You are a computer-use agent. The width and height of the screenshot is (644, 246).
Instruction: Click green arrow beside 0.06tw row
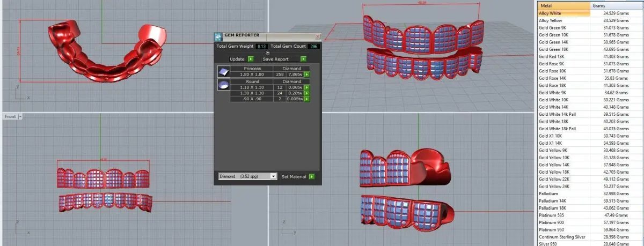point(307,87)
